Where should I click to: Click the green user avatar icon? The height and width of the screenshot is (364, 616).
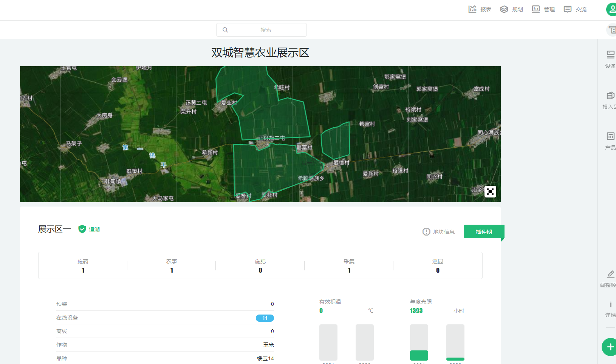point(611,9)
